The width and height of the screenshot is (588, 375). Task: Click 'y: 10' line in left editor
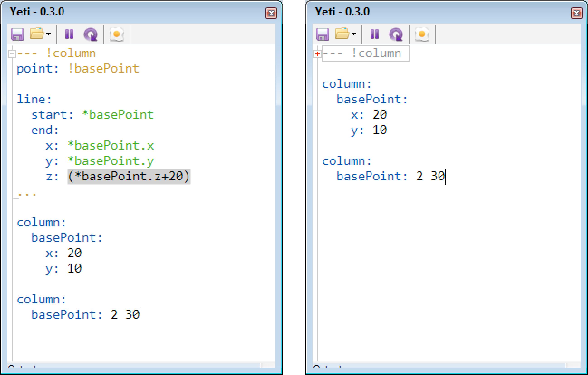64,269
